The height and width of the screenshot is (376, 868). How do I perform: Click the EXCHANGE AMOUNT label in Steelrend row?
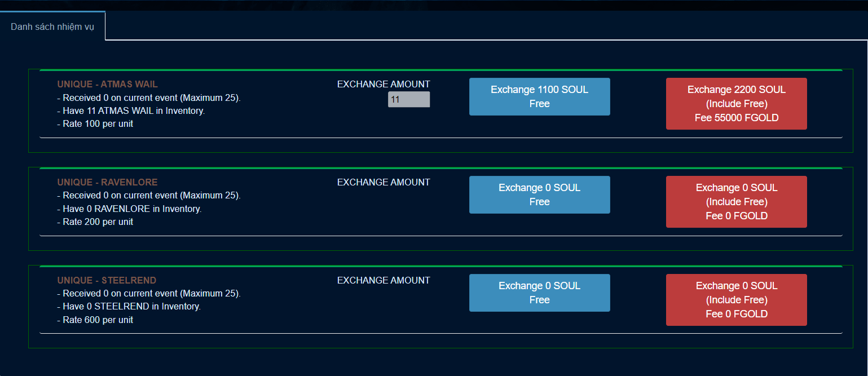point(384,280)
